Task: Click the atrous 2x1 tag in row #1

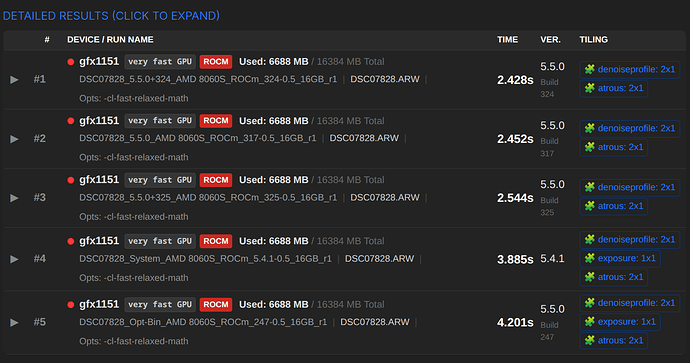Action: coord(614,88)
